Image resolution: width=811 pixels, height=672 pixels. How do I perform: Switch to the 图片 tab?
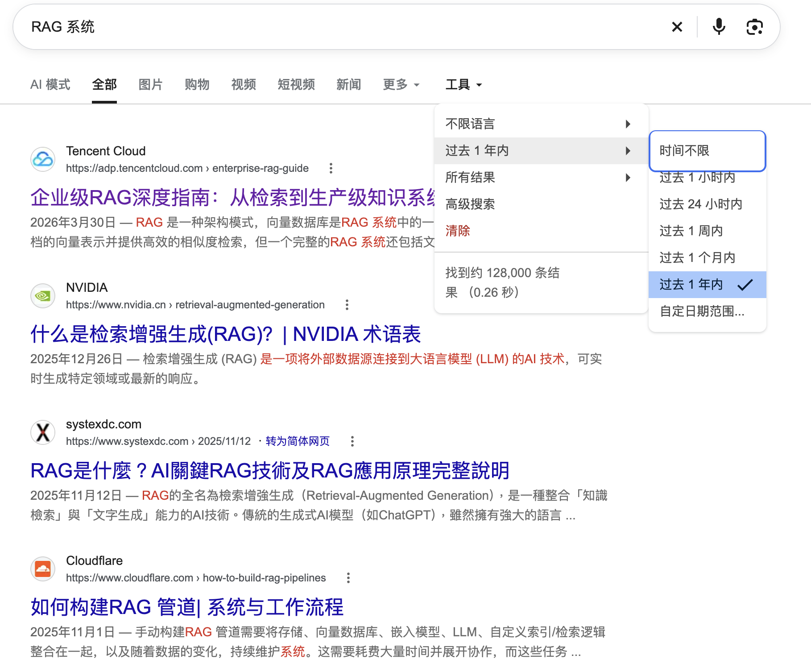[151, 84]
